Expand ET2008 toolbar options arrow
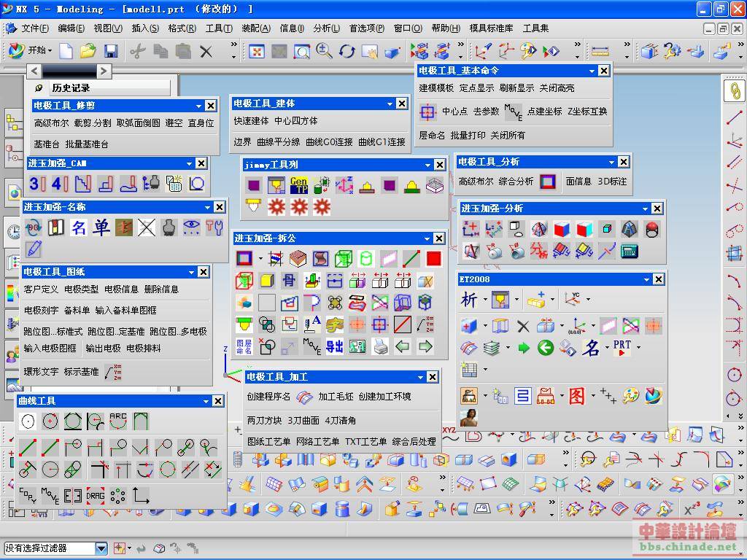Viewport: 747px width, 560px height. pyautogui.click(x=646, y=279)
